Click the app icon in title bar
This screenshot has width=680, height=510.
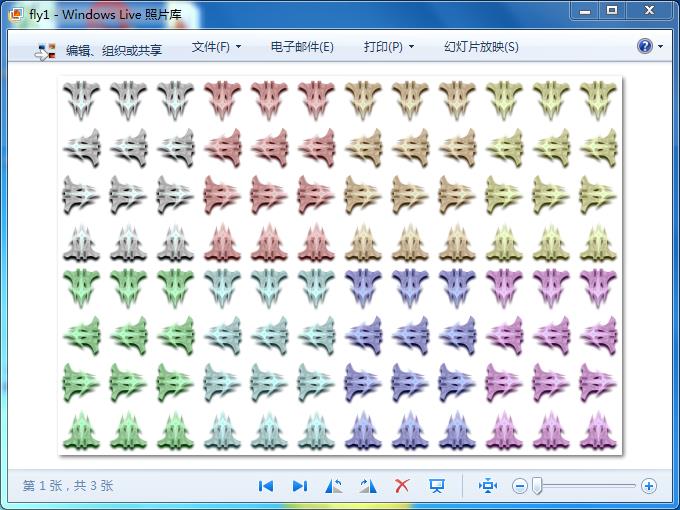[x=14, y=11]
